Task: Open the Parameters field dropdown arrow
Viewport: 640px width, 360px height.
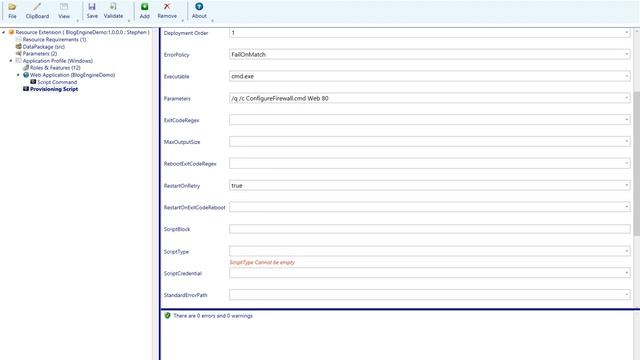Action: click(x=627, y=98)
